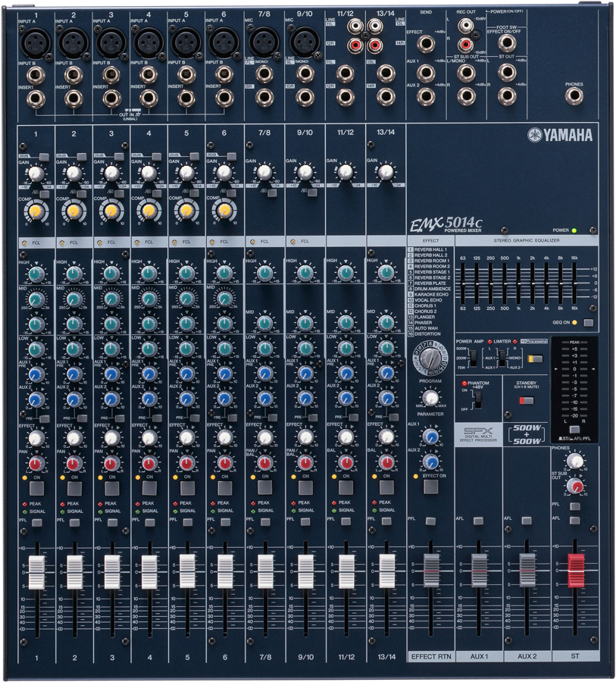
Task: Click the EFFECT RTN fader
Action: click(x=431, y=570)
